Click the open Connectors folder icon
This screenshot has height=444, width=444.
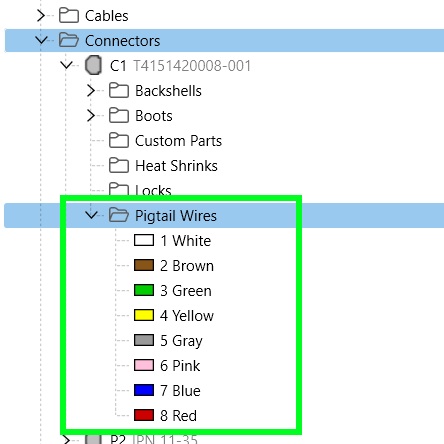[x=69, y=40]
